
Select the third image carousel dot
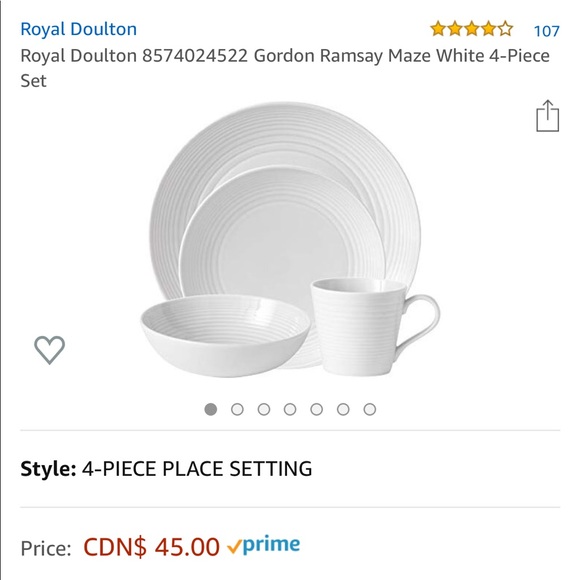click(264, 409)
